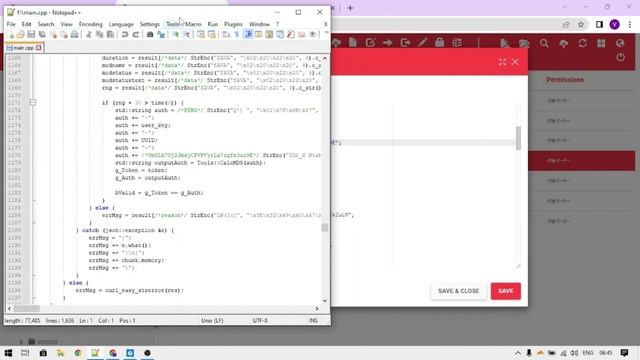Click edit-square icon in file manager toolbar

(370, 42)
